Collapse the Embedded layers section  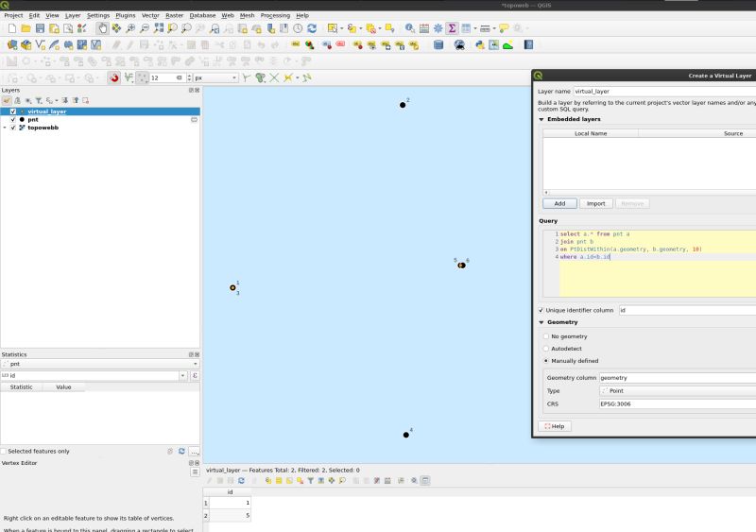(541, 119)
